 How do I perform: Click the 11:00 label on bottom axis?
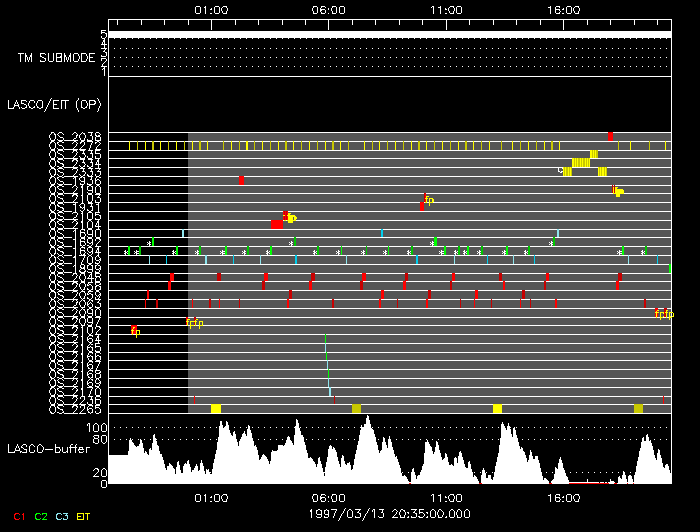coord(446,498)
